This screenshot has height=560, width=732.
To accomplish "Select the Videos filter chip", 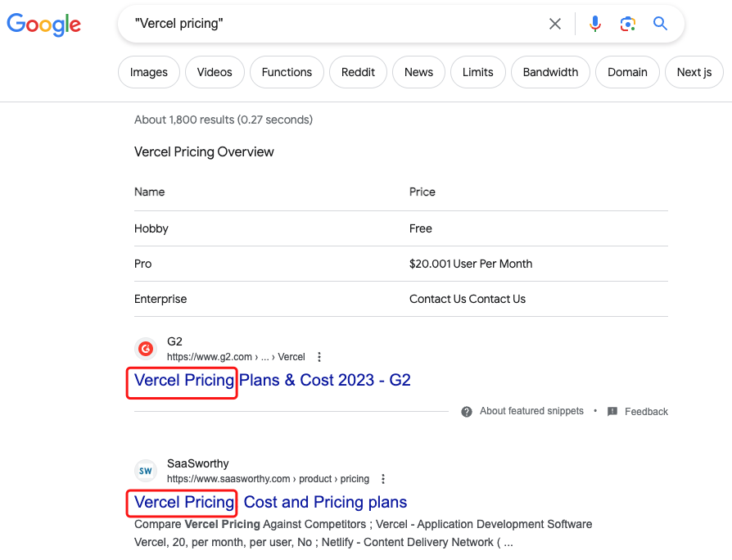I will click(215, 72).
